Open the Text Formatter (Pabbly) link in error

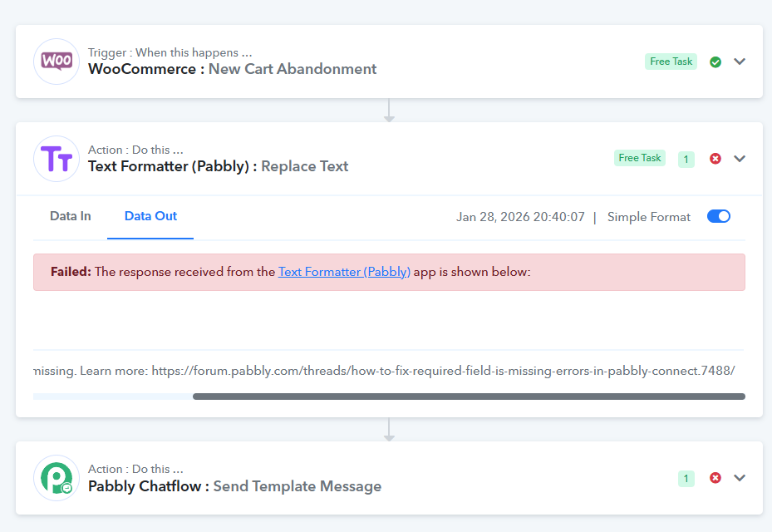tap(344, 272)
